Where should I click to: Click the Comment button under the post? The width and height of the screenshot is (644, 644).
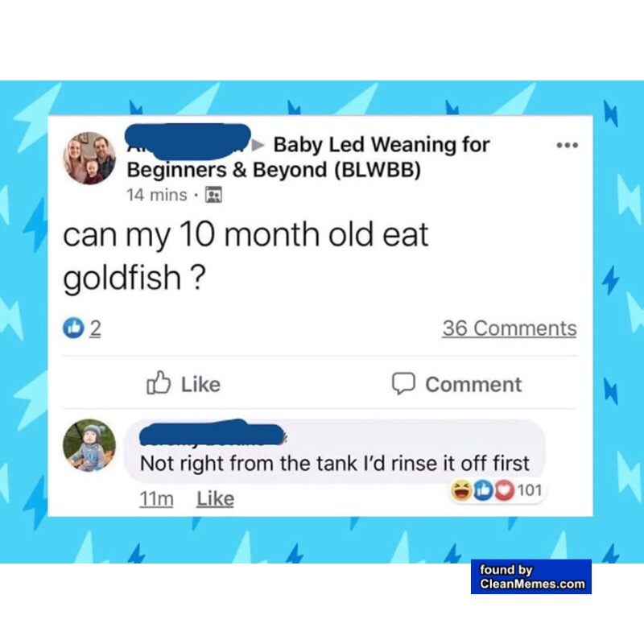(456, 384)
